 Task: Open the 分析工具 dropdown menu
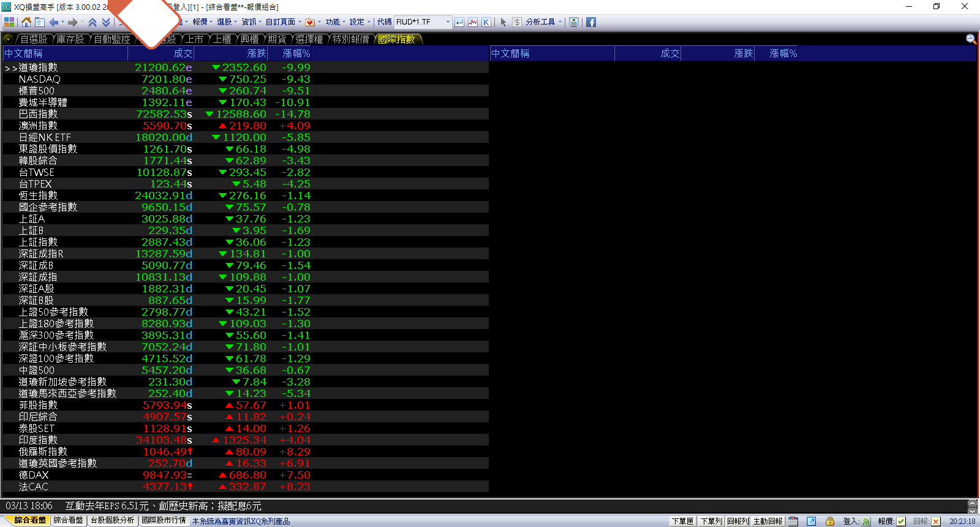click(x=543, y=22)
